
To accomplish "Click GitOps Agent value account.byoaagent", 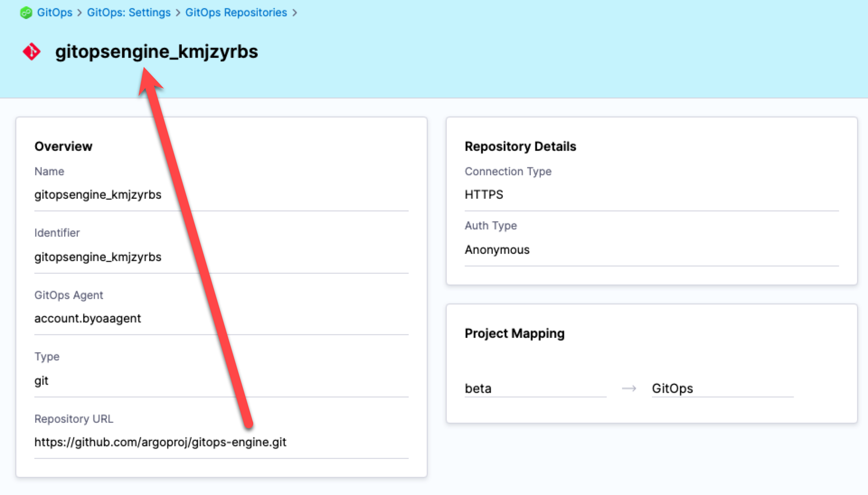I will coord(88,318).
